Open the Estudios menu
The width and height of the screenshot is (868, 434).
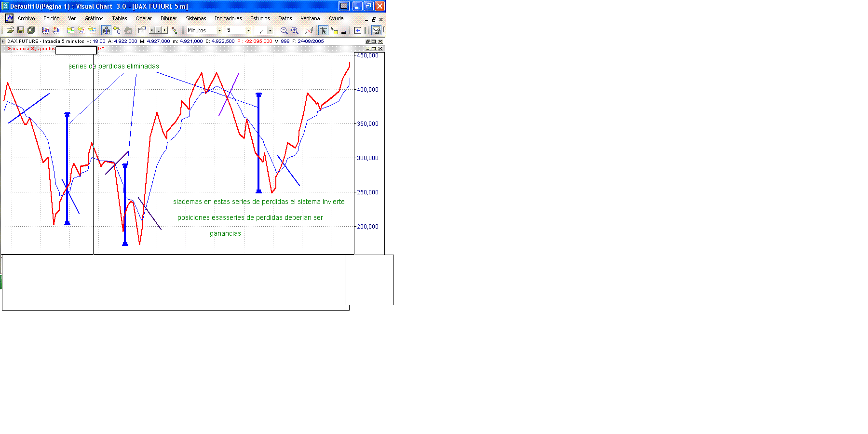coord(260,18)
